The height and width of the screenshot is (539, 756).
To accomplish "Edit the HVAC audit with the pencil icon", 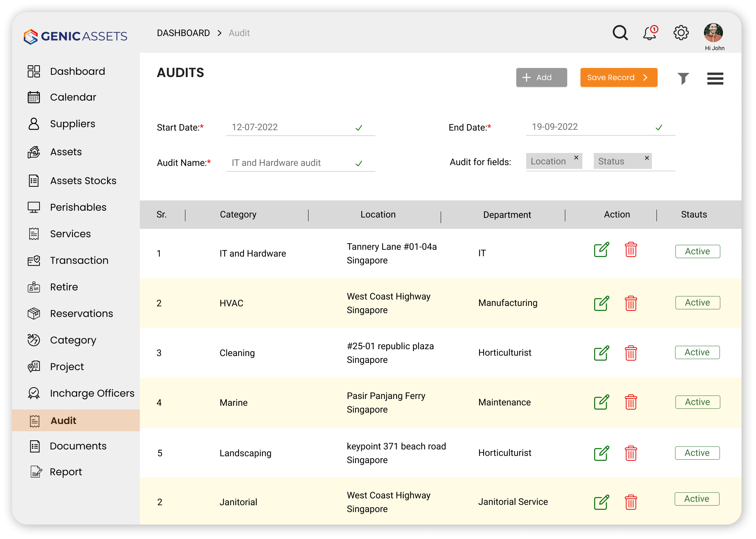I will [x=601, y=303].
